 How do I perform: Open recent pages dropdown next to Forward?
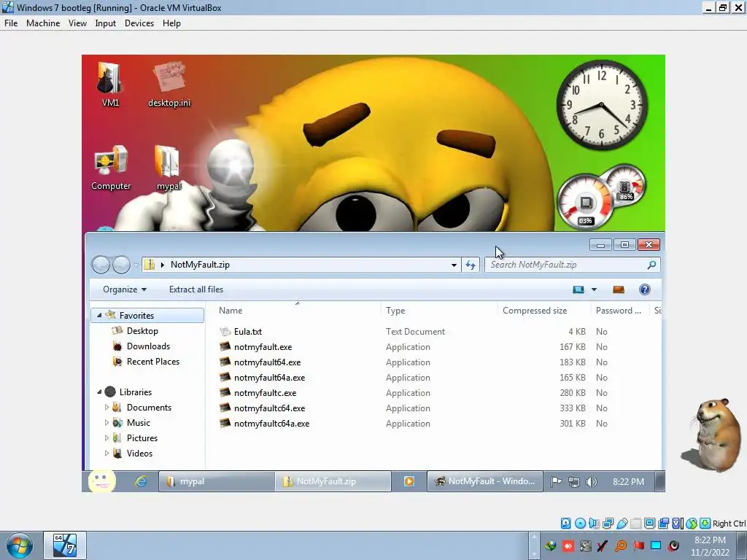136,265
